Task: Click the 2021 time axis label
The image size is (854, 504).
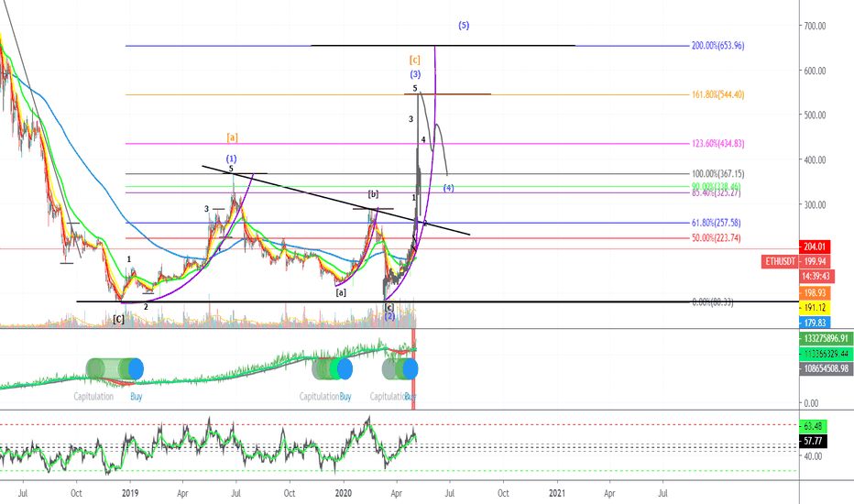Action: [556, 493]
